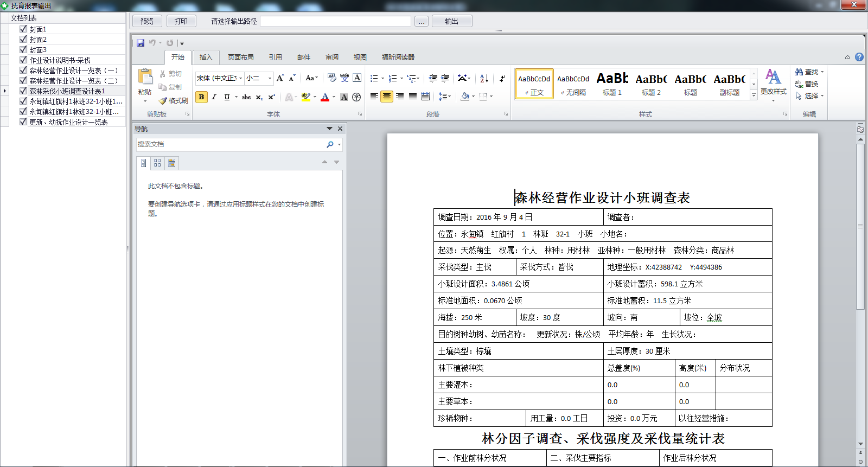Click the Enclosed Character (字) icon
Viewport: 868px width, 467px height.
(356, 97)
